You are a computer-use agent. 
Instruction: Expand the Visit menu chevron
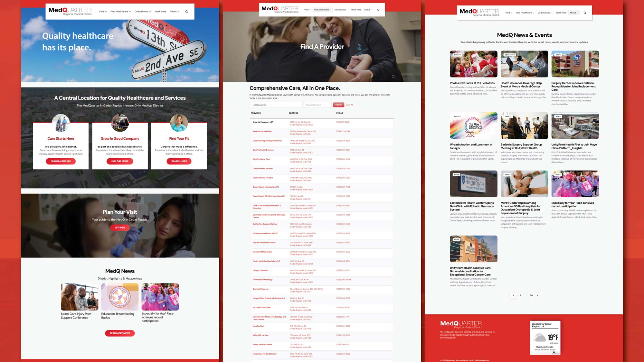tap(105, 11)
